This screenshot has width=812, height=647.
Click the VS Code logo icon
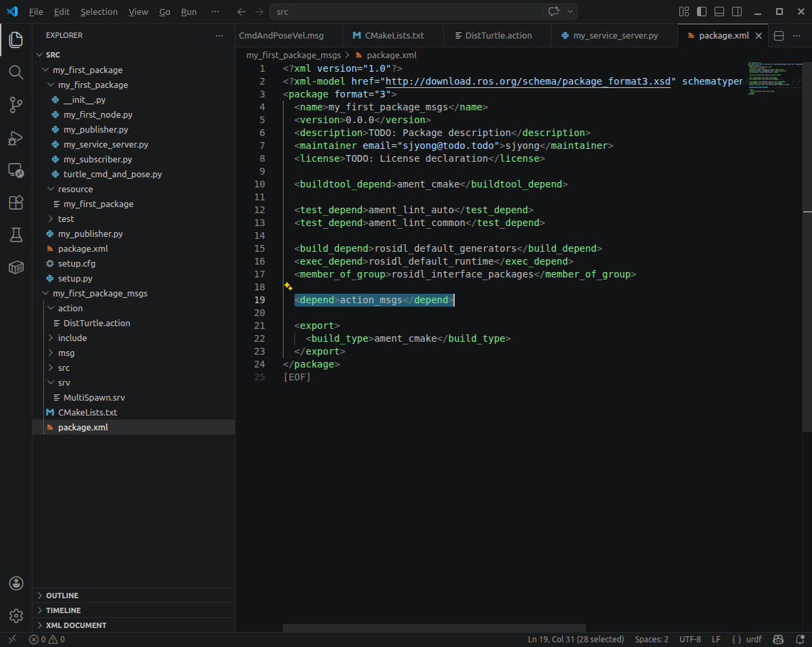tap(12, 12)
